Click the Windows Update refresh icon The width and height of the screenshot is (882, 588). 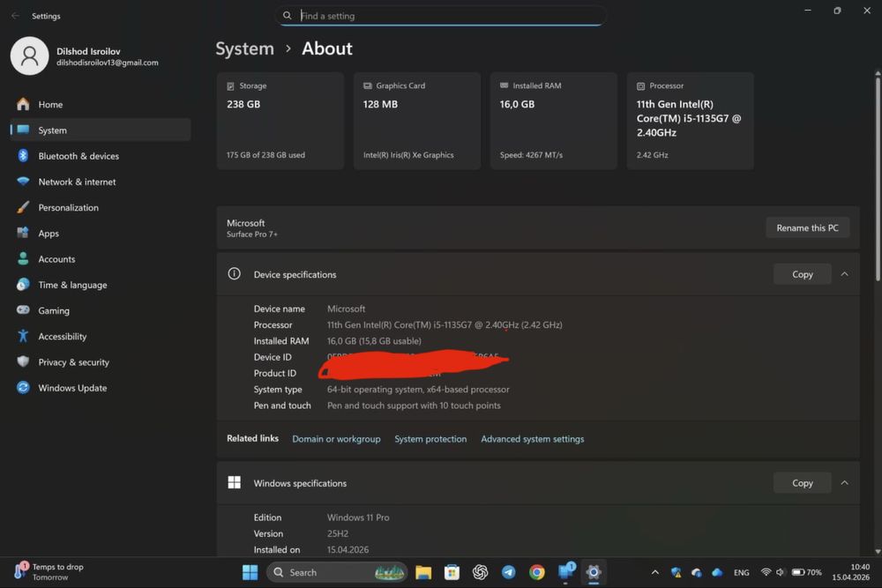23,388
